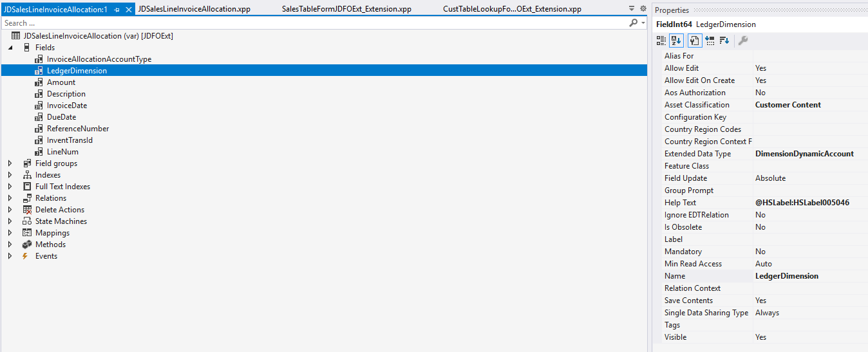868x352 pixels.
Task: Click the Delete Actions node icon
Action: click(27, 210)
